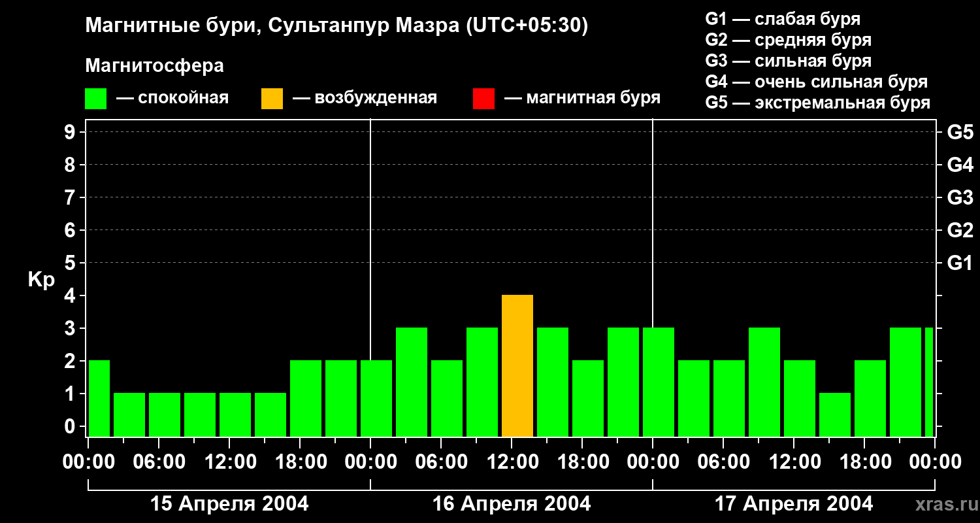Click the G3 label on the right axis
Screen dimensions: 980x523
click(x=960, y=197)
